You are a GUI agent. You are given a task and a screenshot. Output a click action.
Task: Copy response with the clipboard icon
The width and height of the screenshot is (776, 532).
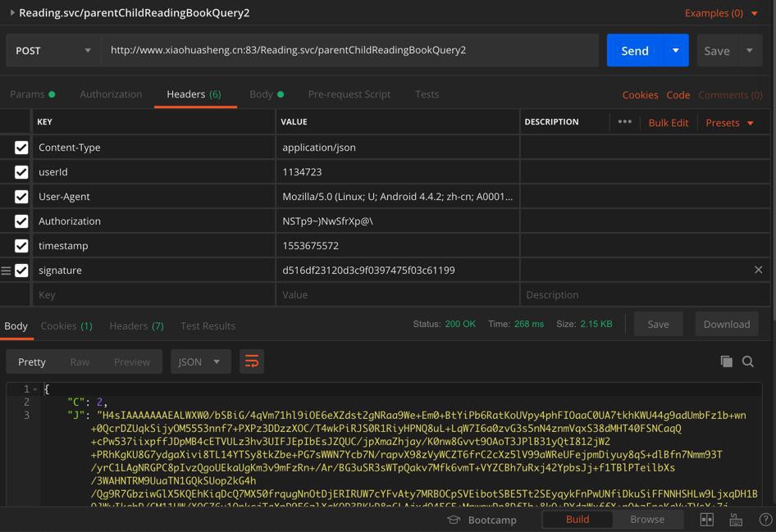726,361
